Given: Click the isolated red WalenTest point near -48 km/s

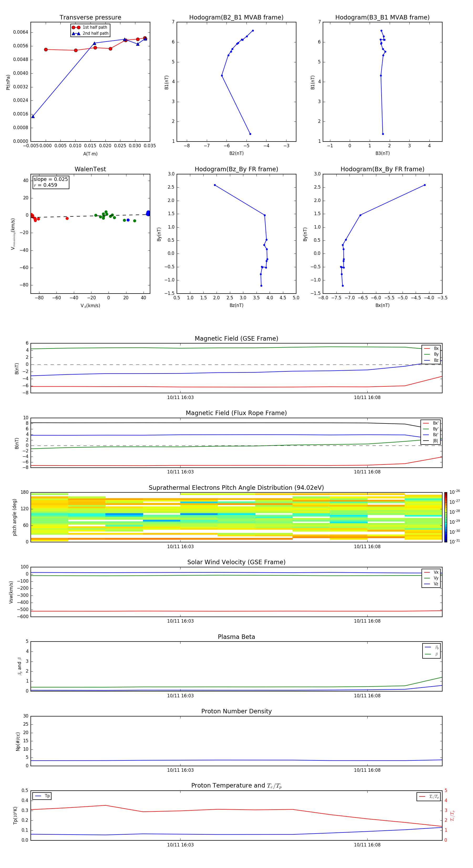Looking at the screenshot, I should point(67,218).
